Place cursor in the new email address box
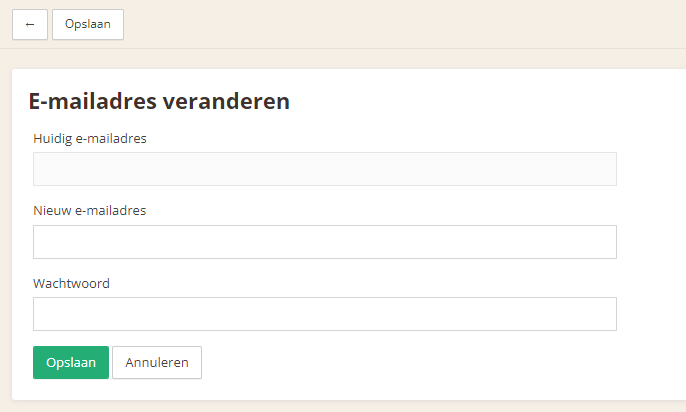686x412 pixels. point(325,242)
